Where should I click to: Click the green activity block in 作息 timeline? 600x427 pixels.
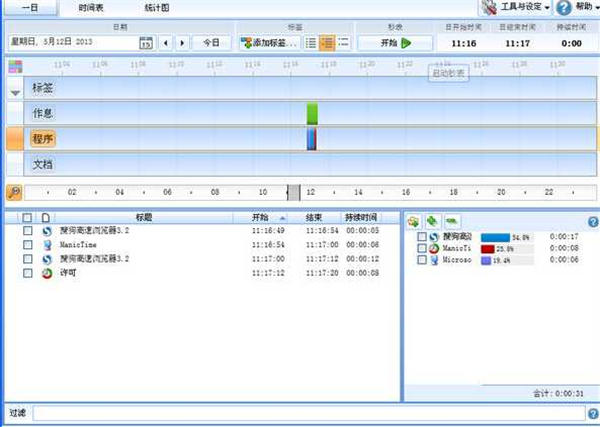point(312,113)
